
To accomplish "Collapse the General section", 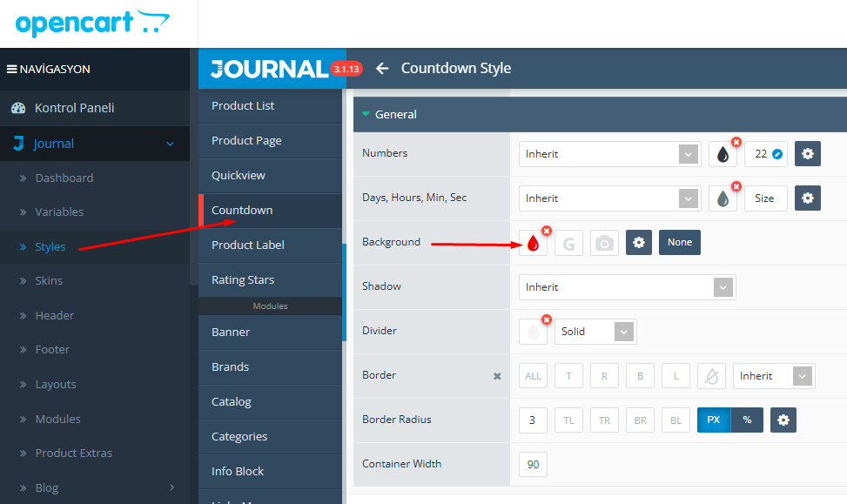I will pos(366,114).
